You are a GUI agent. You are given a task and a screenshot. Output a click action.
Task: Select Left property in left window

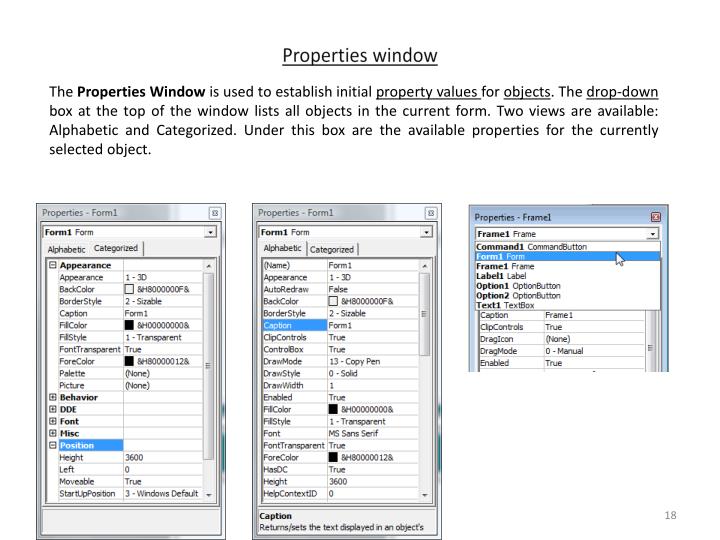pyautogui.click(x=90, y=469)
